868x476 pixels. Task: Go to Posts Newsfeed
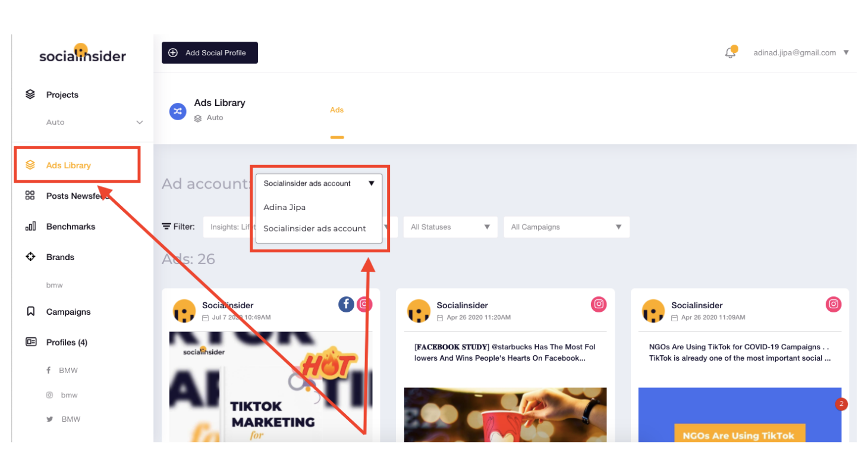[78, 196]
